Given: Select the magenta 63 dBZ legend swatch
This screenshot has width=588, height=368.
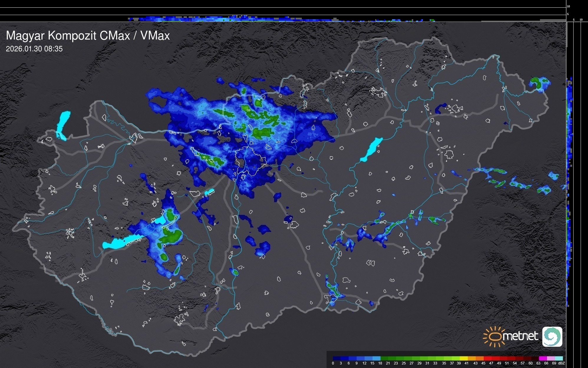Looking at the screenshot, I should click(x=543, y=358).
